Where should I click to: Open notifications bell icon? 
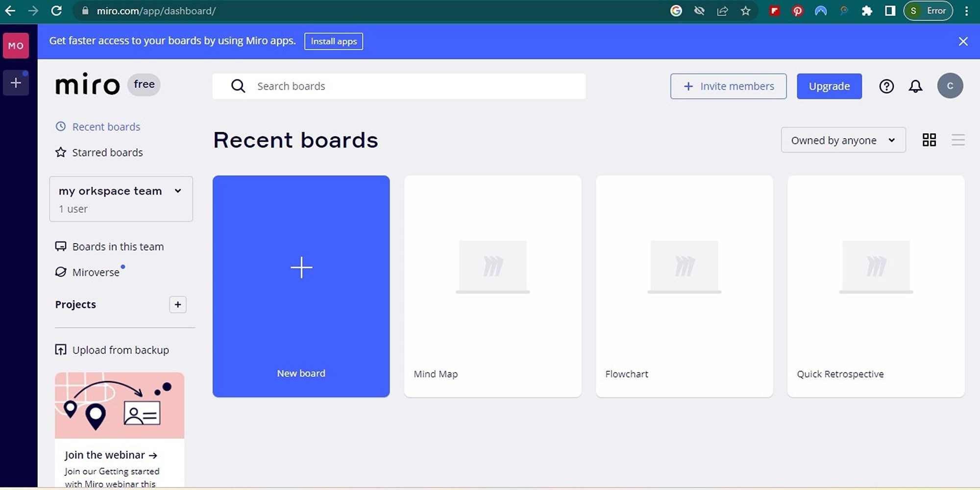(915, 86)
